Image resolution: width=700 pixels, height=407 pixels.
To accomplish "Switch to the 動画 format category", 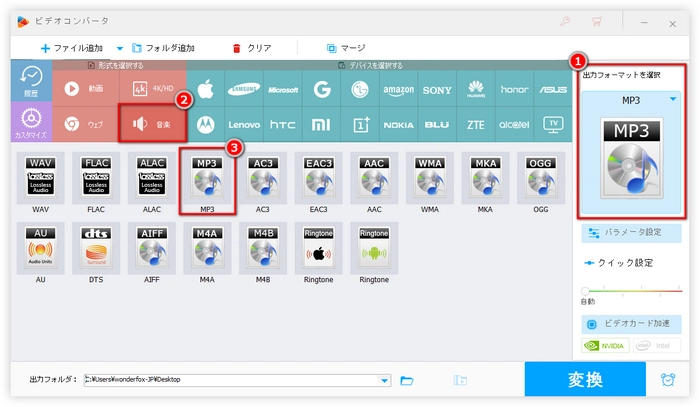I will point(86,88).
